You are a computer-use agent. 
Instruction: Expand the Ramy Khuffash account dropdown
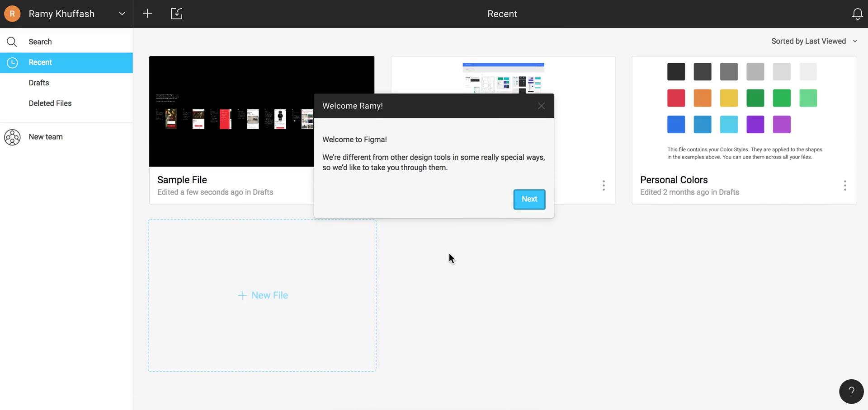coord(122,14)
